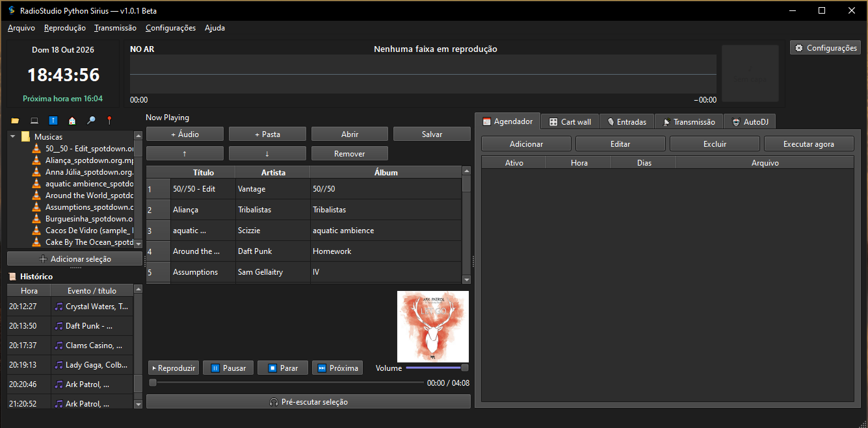The width and height of the screenshot is (868, 428).
Task: Click the Pré-escutar seleção button
Action: tap(308, 402)
